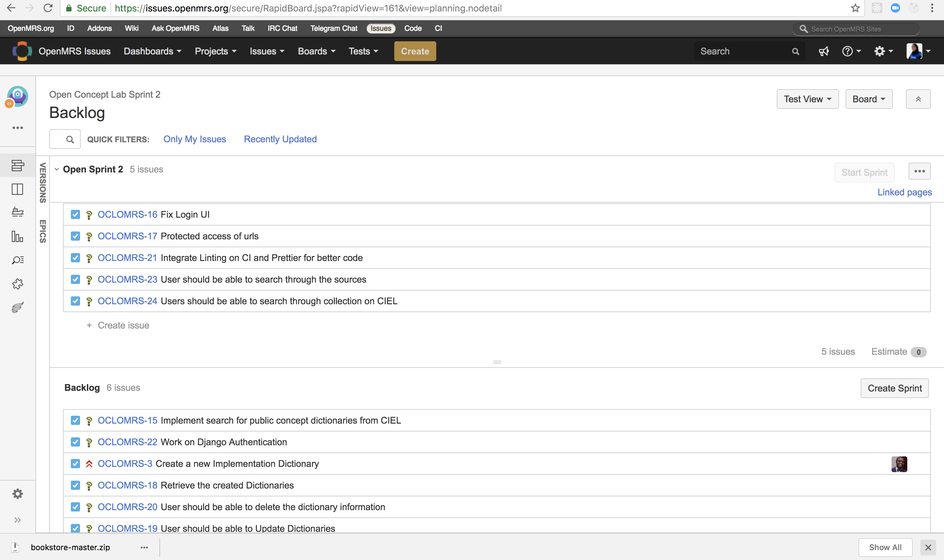Open project settings gear in sidebar
The width and height of the screenshot is (944, 560).
17,493
